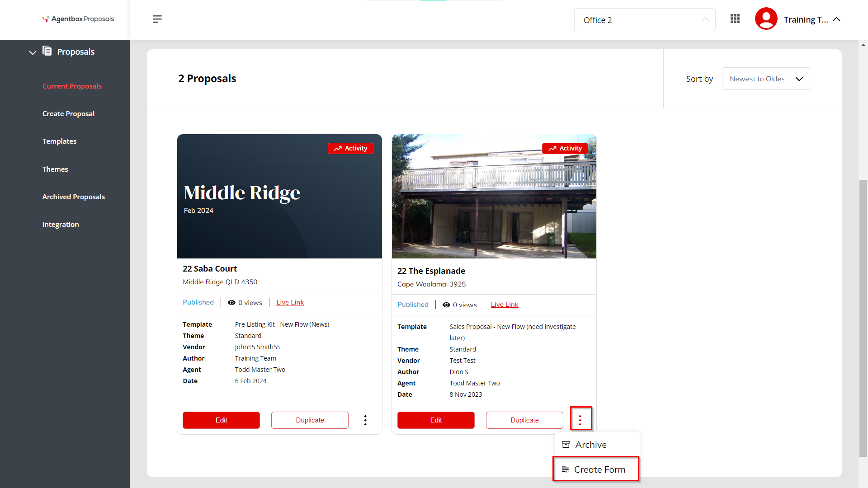Edit the 22 Saba Court proposal
Viewport: 868px width, 488px height.
tap(221, 420)
